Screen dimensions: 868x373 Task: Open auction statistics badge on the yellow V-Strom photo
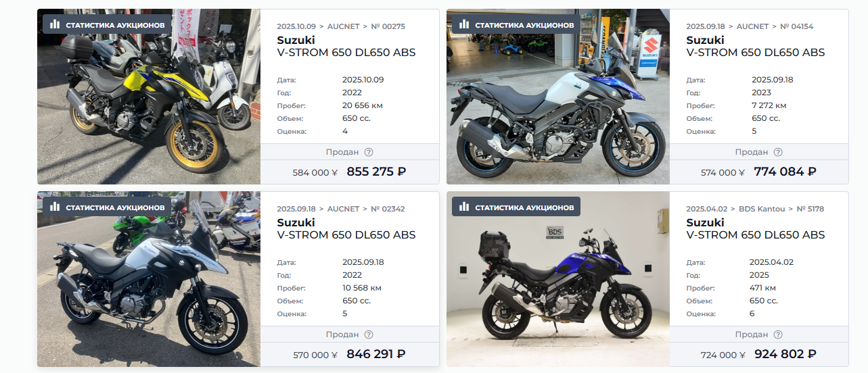pyautogui.click(x=107, y=25)
